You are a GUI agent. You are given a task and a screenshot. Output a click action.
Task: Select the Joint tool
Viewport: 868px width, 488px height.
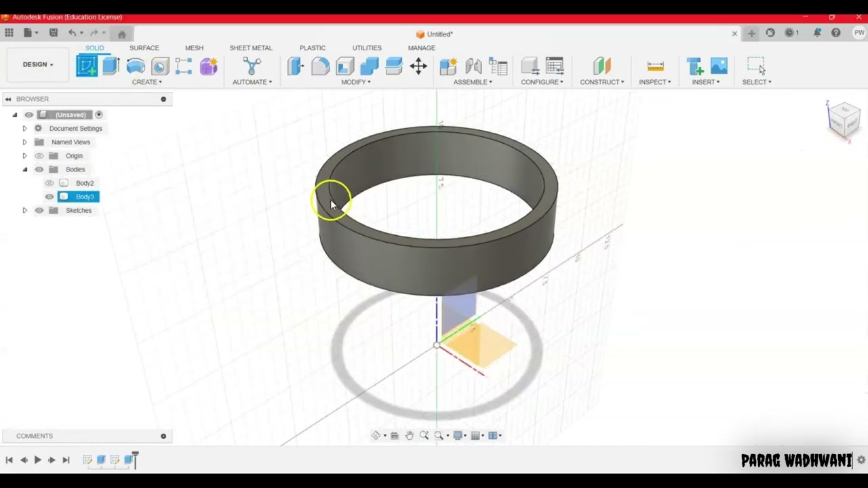pyautogui.click(x=473, y=66)
